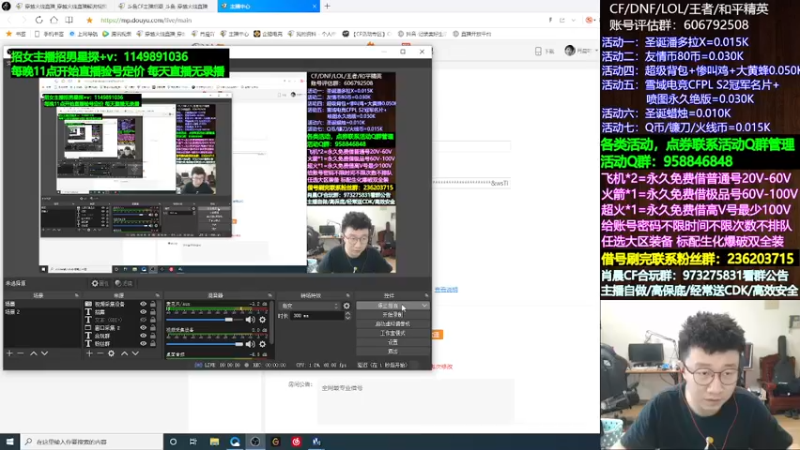Open the browser reading mode book icon
The width and height of the screenshot is (800, 450).
(x=69, y=20)
